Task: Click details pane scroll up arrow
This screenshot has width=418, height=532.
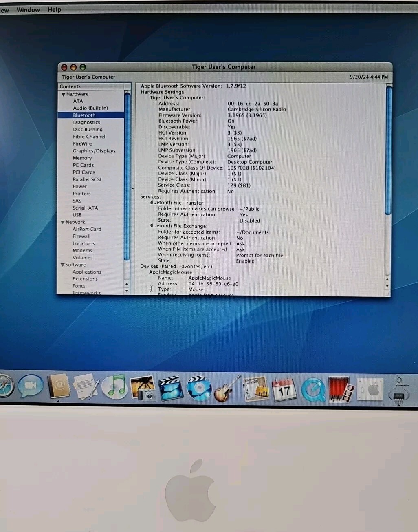Action: [387, 279]
